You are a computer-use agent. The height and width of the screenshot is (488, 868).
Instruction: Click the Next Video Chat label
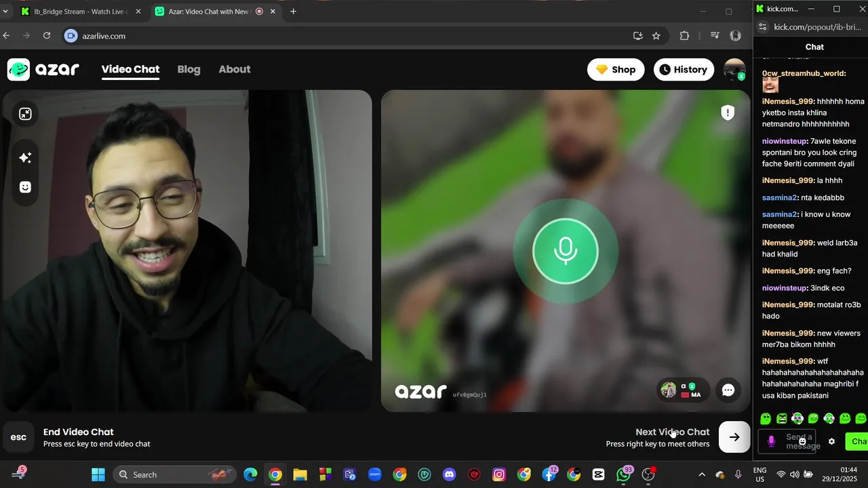(672, 432)
